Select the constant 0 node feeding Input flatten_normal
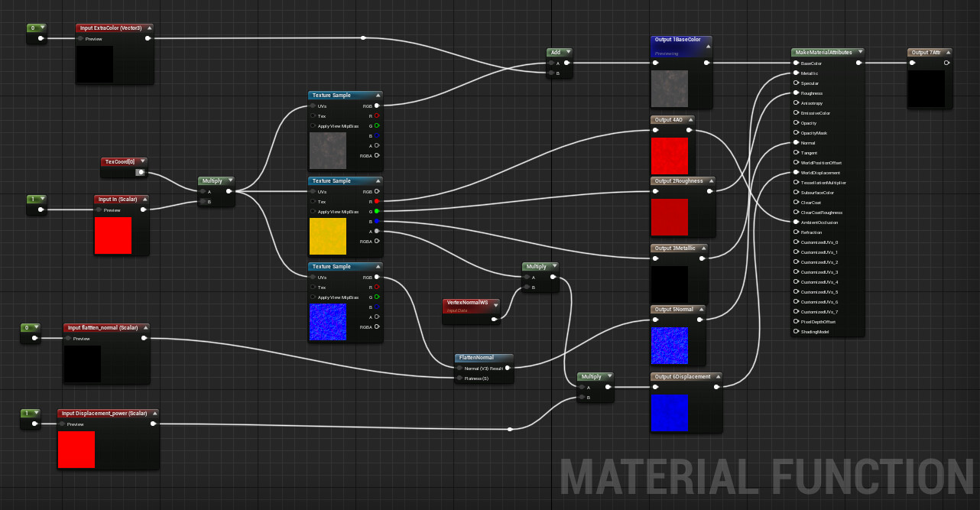Screen dimensions: 980x510 tap(30, 333)
